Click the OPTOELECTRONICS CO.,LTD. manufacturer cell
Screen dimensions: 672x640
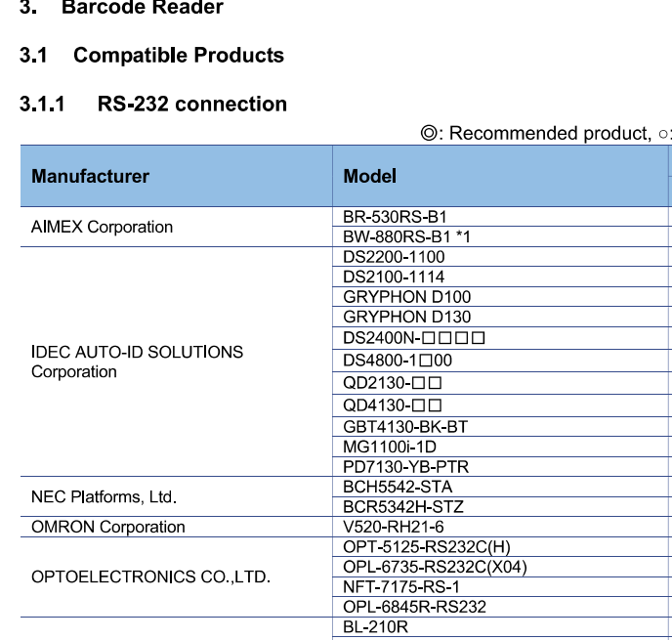(150, 577)
